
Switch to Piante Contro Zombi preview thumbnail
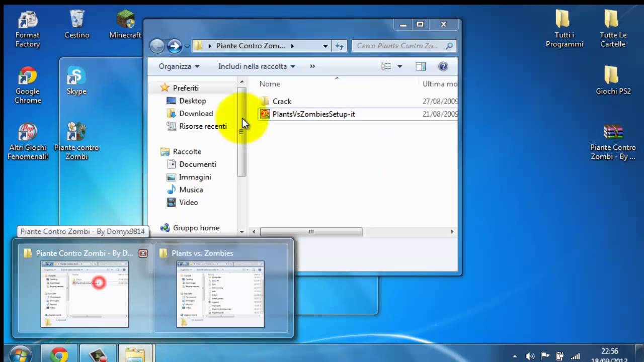coord(85,294)
